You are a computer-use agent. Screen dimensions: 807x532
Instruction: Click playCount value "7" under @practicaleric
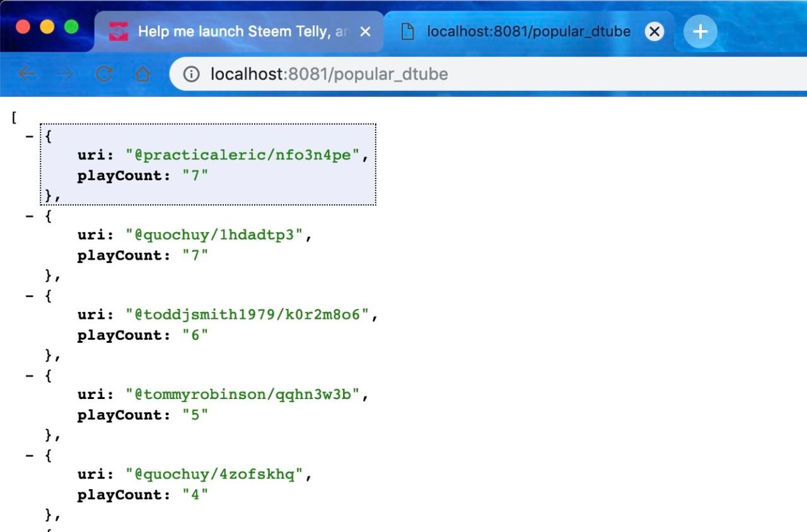tap(195, 176)
